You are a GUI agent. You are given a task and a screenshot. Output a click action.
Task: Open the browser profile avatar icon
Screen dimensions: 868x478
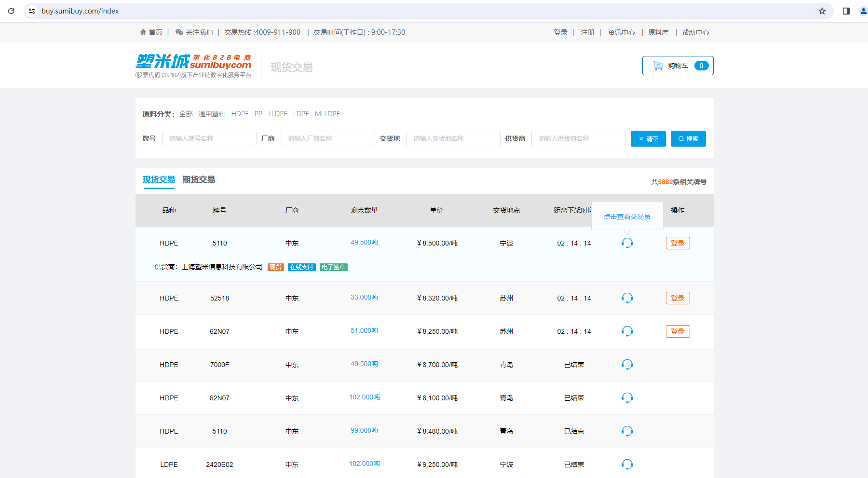863,11
